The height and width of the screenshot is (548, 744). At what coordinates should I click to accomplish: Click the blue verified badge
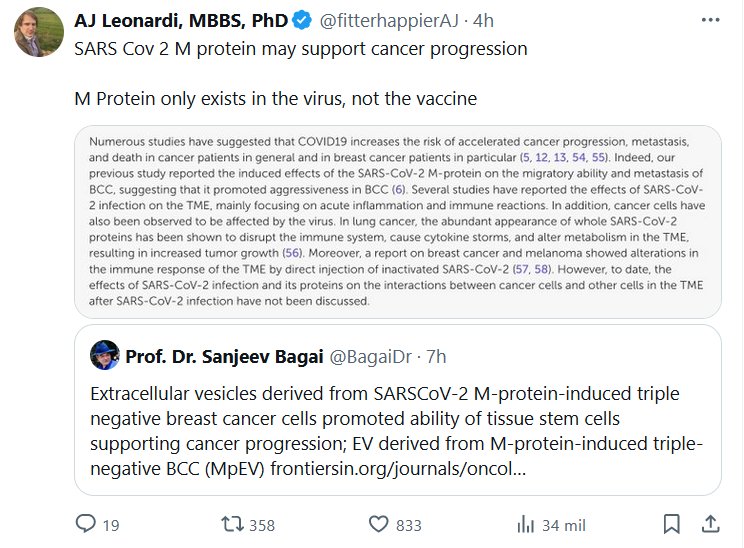click(x=304, y=20)
